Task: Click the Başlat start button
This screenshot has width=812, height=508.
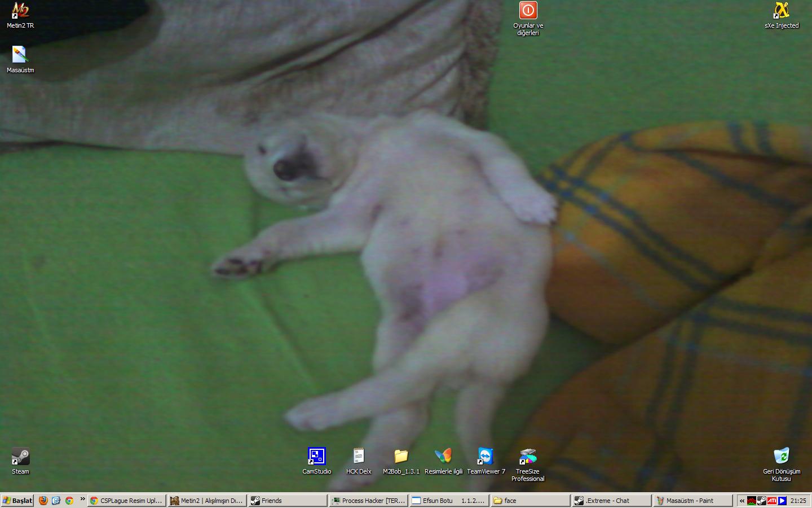Action: point(17,501)
